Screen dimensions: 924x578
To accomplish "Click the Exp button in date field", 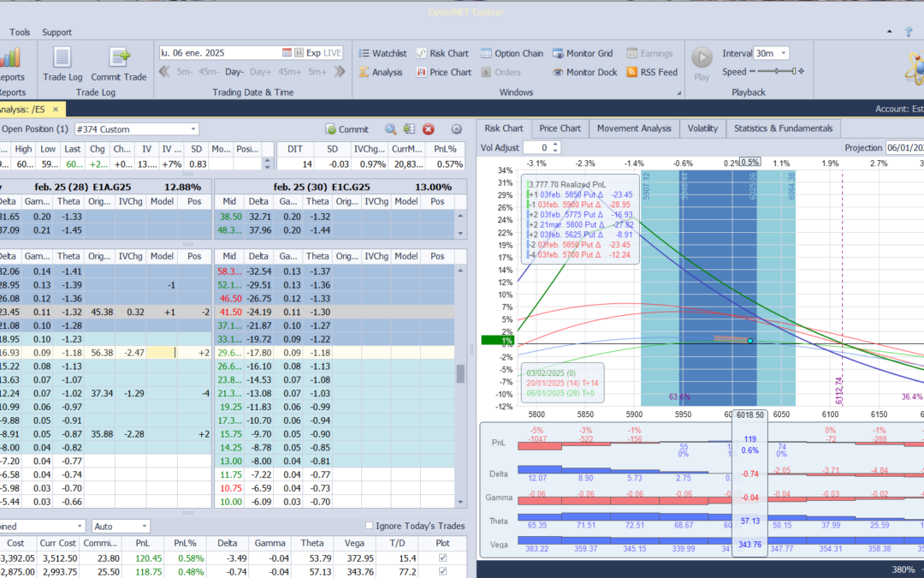I will (x=313, y=53).
